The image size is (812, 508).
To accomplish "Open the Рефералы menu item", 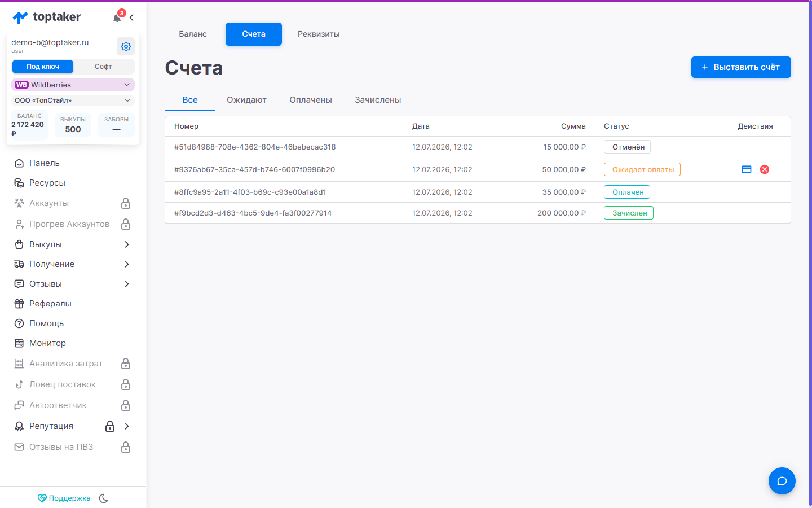I will click(73, 304).
